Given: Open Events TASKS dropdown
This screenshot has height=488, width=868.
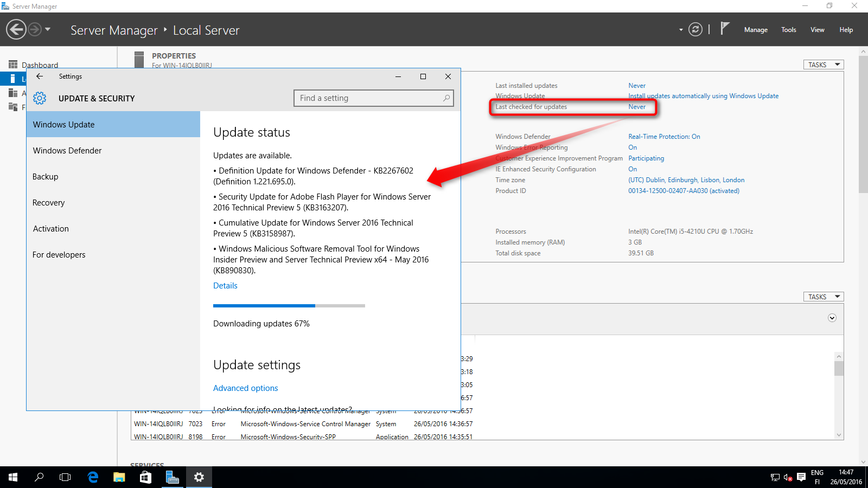Looking at the screenshot, I should coord(824,297).
